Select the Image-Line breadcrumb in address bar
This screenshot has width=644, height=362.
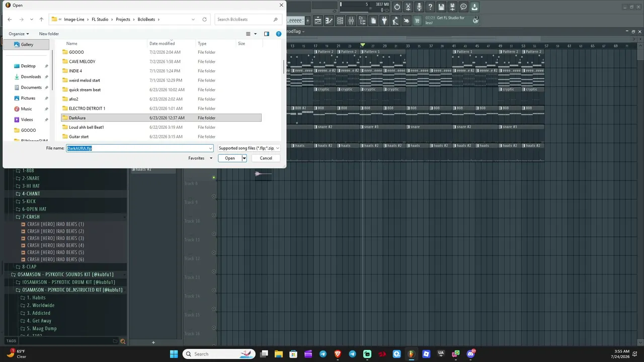coord(74,20)
